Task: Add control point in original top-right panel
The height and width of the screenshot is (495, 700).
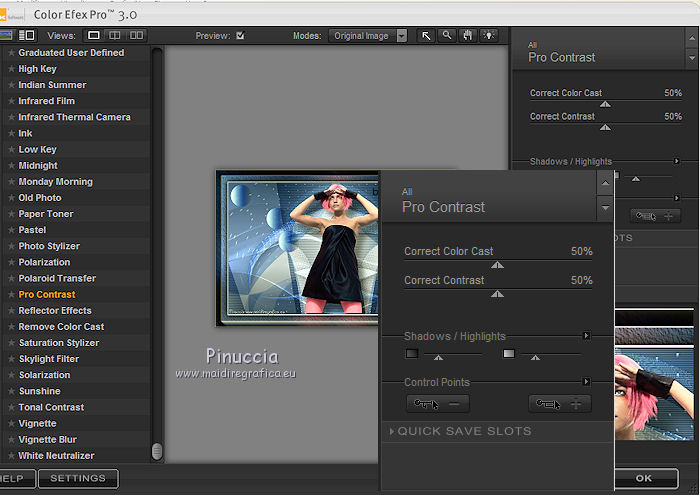Action: tap(655, 216)
